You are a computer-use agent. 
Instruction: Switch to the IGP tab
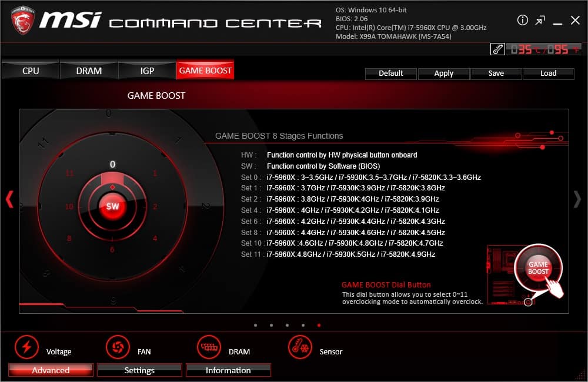pyautogui.click(x=147, y=71)
